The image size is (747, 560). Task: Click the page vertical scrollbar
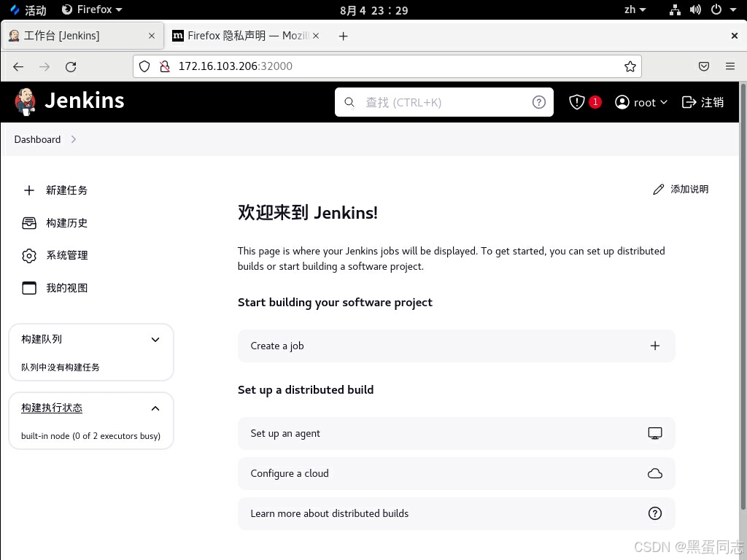[742, 295]
